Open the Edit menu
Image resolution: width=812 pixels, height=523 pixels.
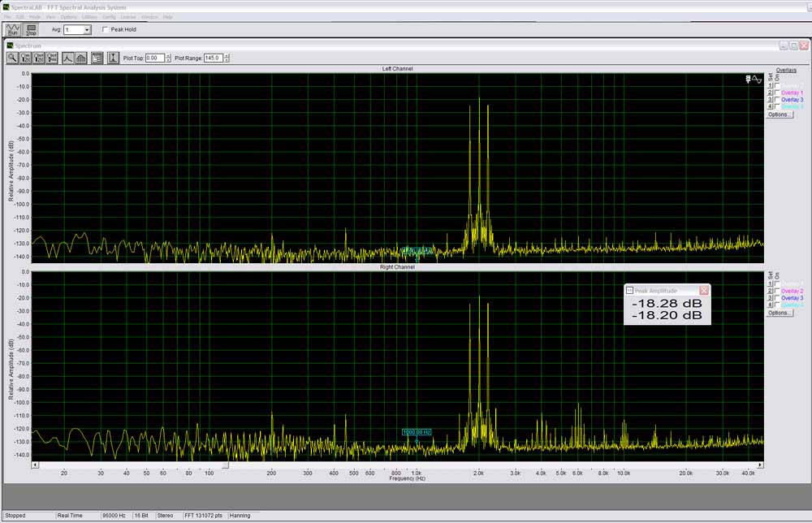coord(19,17)
